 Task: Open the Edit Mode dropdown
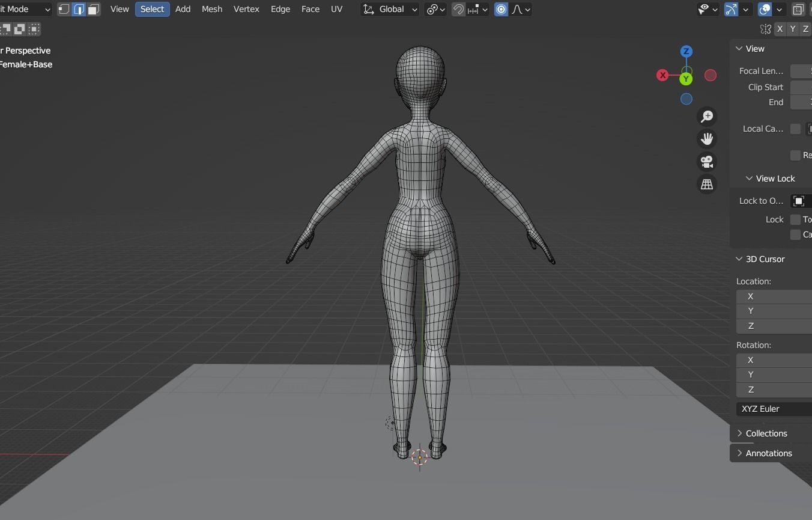(26, 9)
